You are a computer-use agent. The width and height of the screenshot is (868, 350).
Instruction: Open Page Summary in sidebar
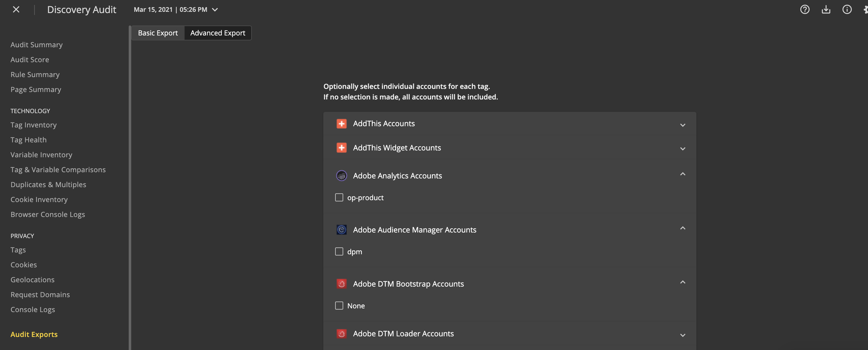[36, 90]
